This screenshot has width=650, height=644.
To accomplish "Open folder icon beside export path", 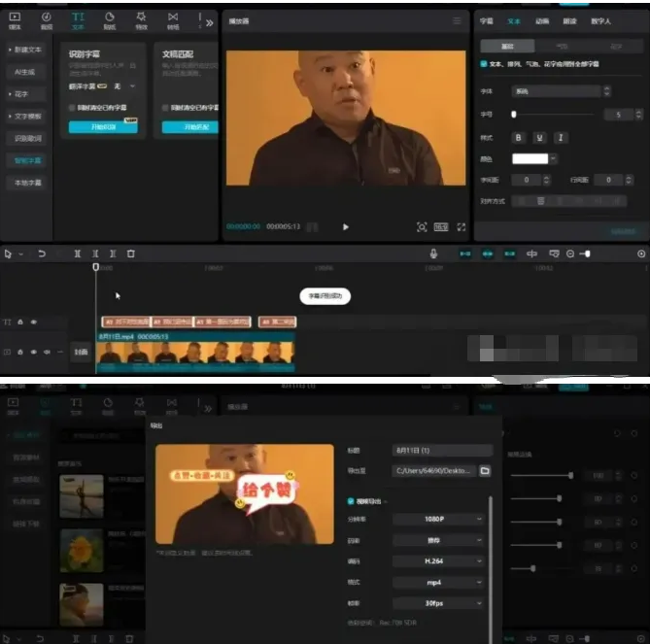I will coord(485,471).
